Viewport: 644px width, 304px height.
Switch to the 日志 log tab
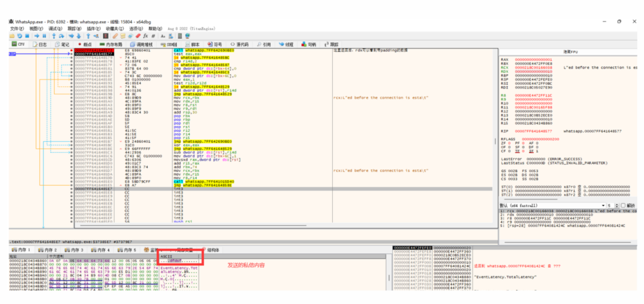(40, 44)
